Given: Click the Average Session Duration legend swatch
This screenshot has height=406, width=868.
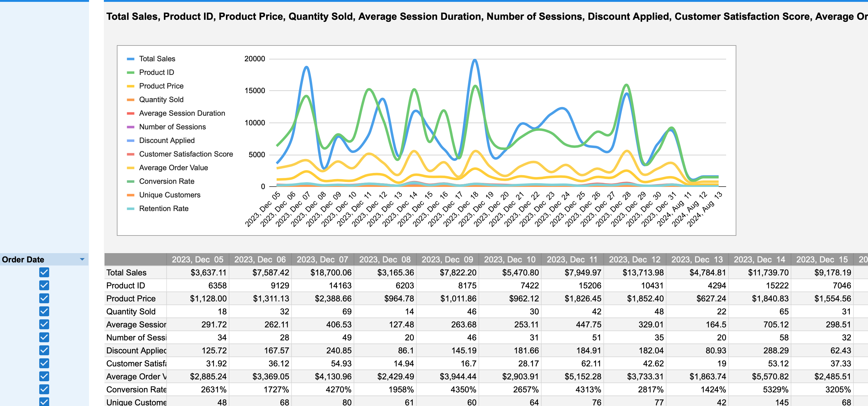Looking at the screenshot, I should pos(130,113).
